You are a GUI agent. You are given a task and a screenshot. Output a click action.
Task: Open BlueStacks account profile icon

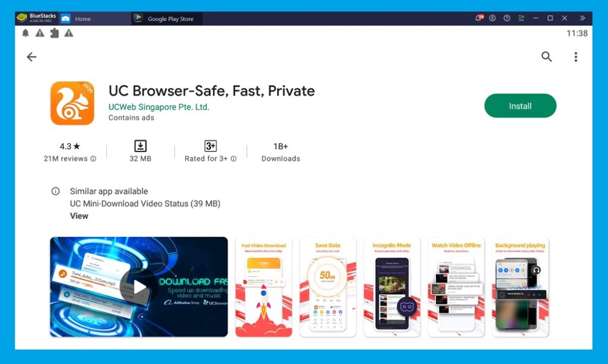tap(492, 18)
